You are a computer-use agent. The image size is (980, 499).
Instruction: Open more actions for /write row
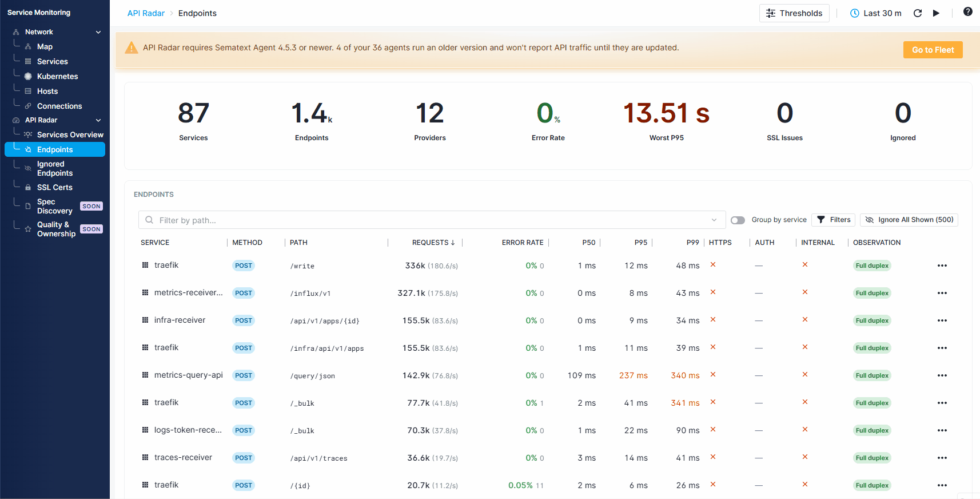coord(942,266)
